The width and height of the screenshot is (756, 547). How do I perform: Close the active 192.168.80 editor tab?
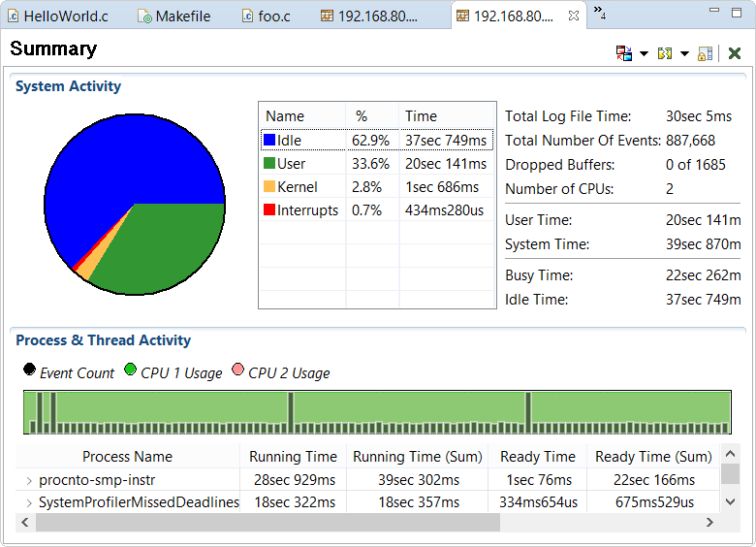[x=575, y=16]
